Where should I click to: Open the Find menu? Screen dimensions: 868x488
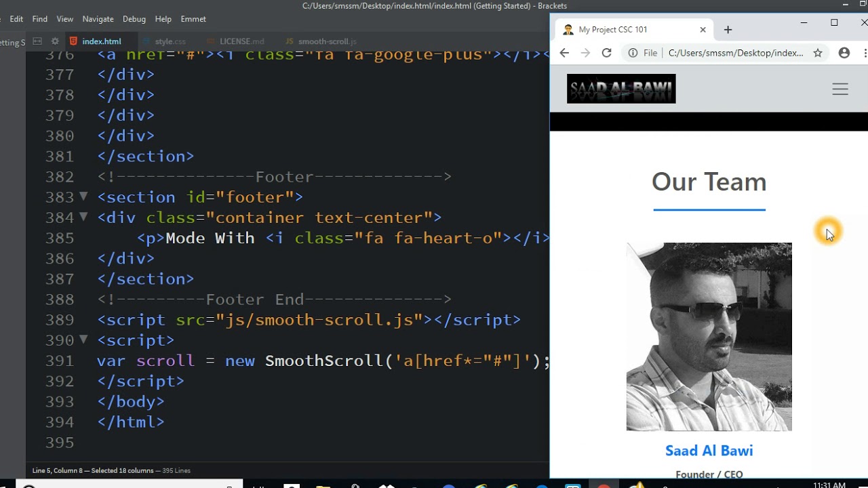pos(40,19)
